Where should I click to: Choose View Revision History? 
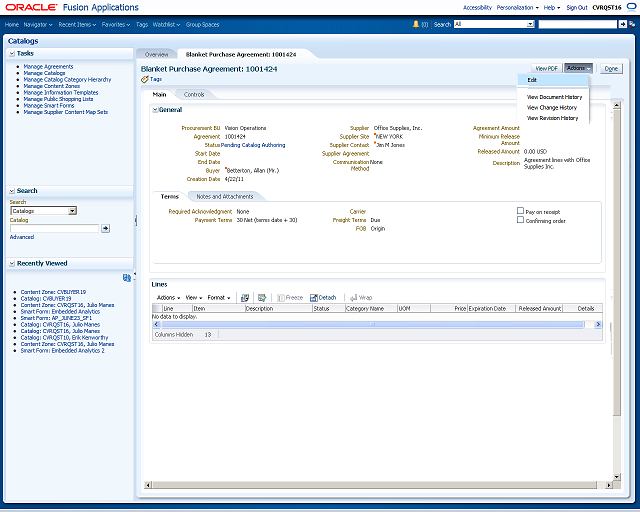pos(552,118)
